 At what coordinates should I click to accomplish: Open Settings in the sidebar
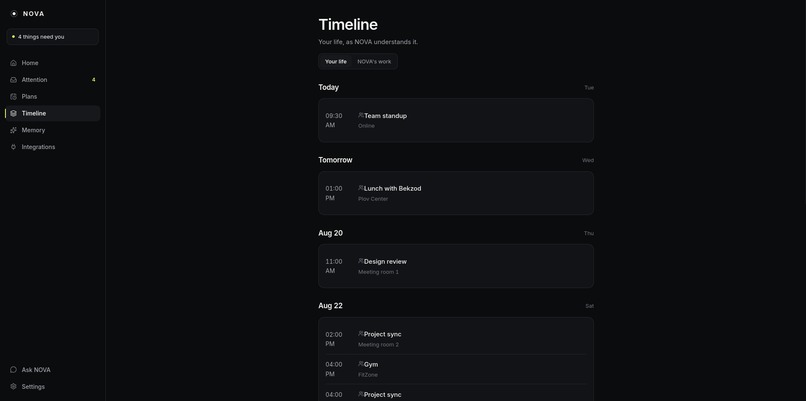point(52,387)
